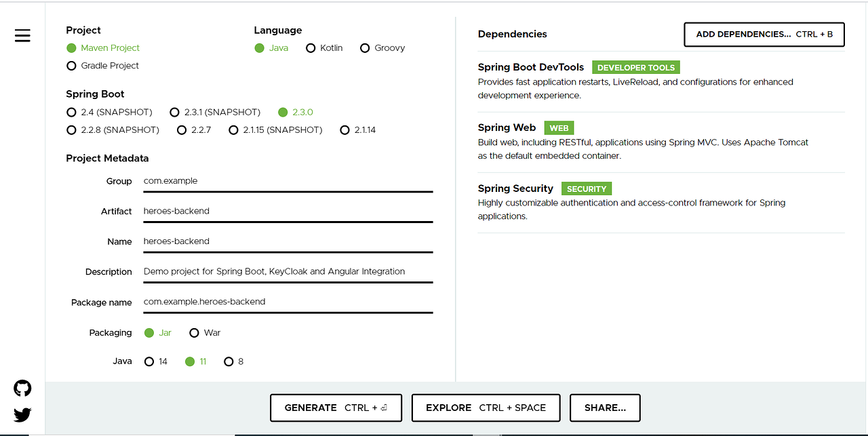Open ADD DEPENDENCIES dialog
868x436 pixels.
point(764,34)
